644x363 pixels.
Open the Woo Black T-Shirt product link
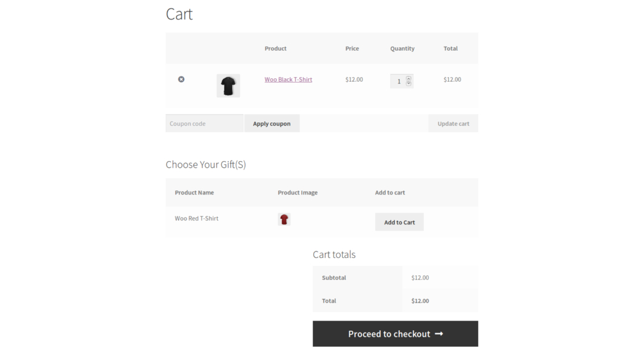pos(288,79)
